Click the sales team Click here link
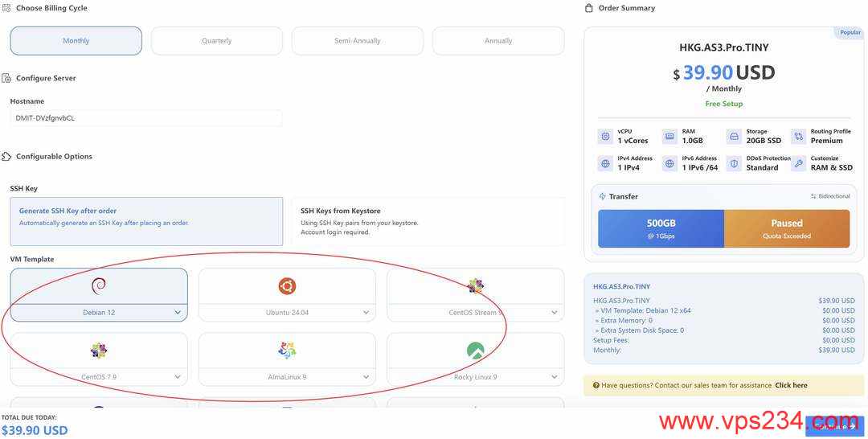This screenshot has width=868, height=439. (x=791, y=385)
